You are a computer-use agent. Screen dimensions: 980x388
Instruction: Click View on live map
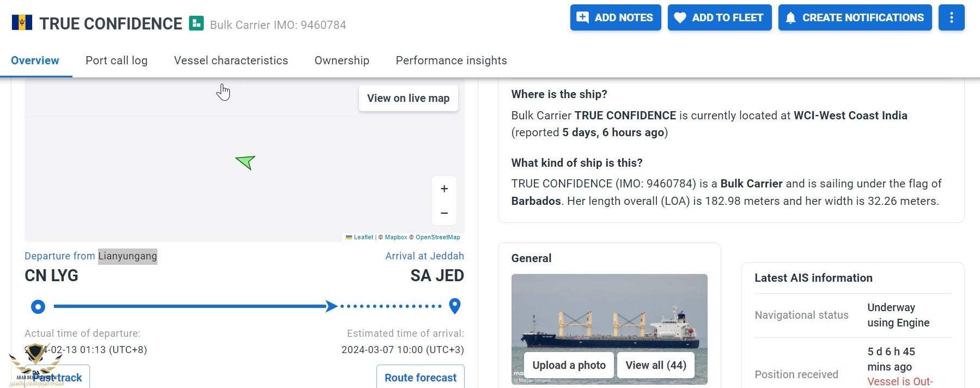(408, 98)
